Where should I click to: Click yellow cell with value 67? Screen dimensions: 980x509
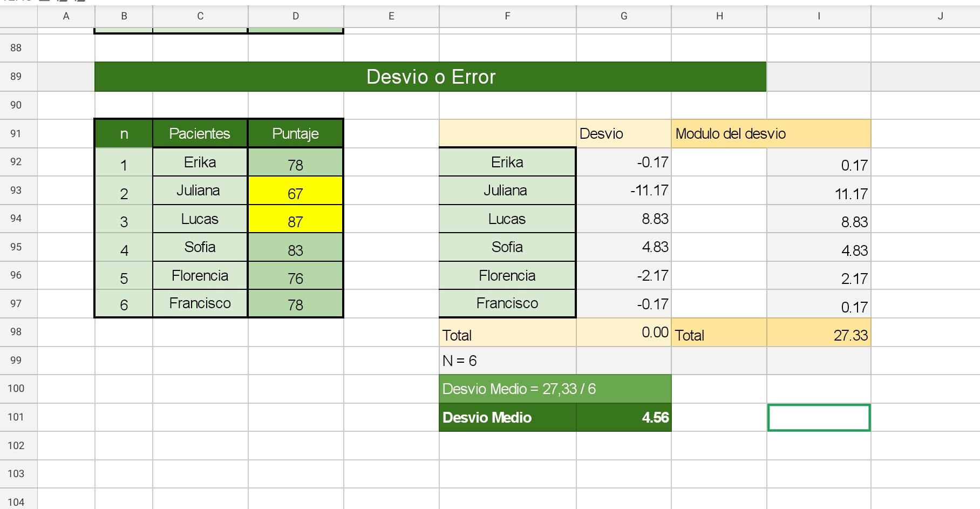point(295,191)
